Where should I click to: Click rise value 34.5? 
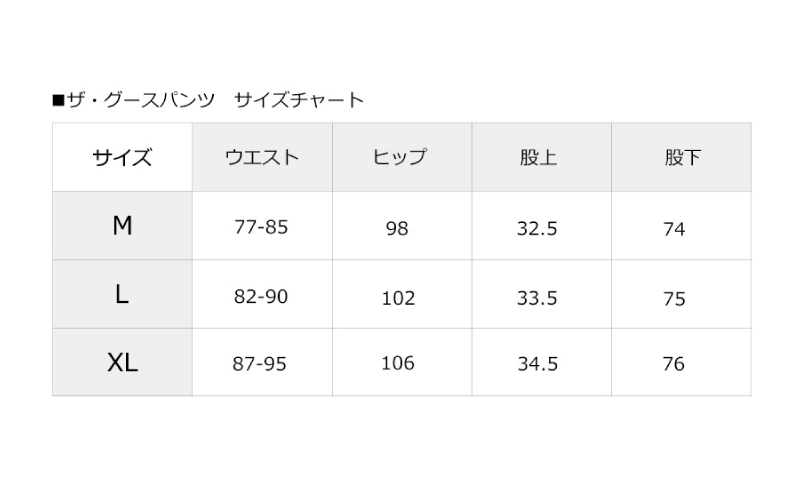[538, 364]
